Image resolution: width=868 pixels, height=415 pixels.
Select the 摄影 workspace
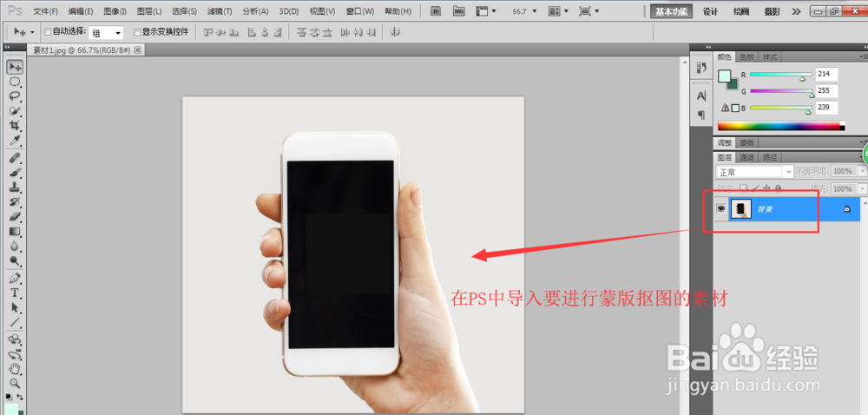point(771,11)
